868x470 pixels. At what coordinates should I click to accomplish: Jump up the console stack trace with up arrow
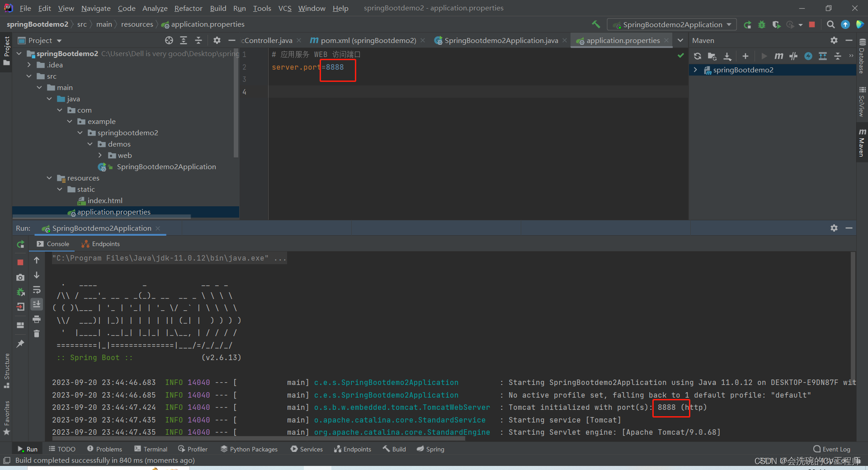point(37,260)
